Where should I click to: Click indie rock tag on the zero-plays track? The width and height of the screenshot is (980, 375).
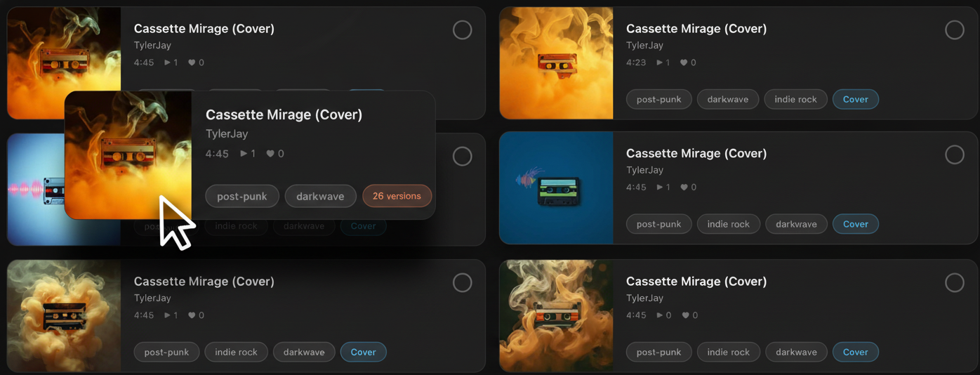click(x=728, y=352)
